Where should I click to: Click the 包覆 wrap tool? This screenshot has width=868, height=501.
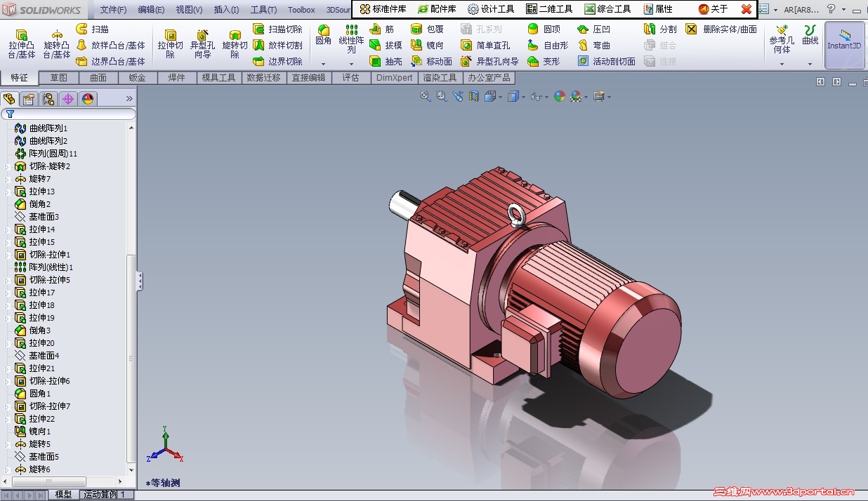pos(427,29)
